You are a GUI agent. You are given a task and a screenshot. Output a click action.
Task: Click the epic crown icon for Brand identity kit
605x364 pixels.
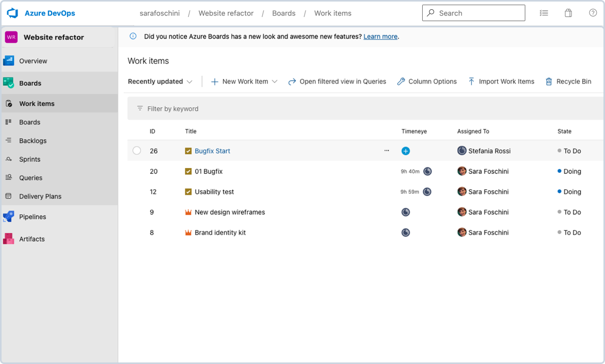pyautogui.click(x=188, y=233)
